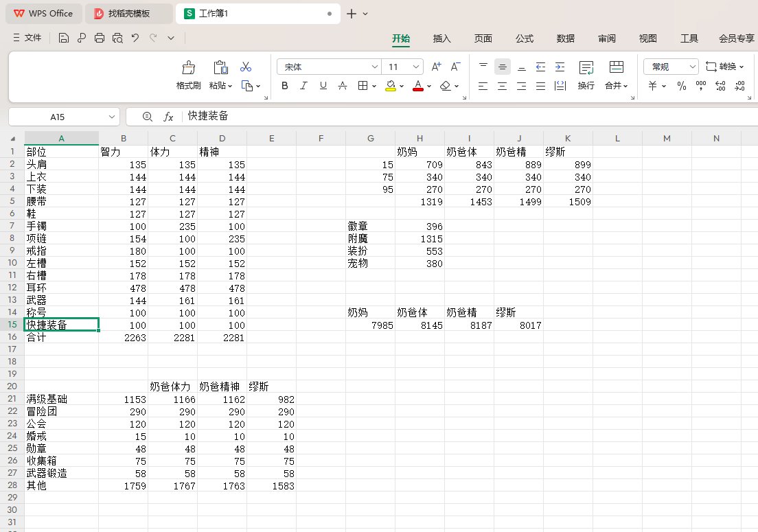Click the Eraser clear icon

[x=445, y=86]
